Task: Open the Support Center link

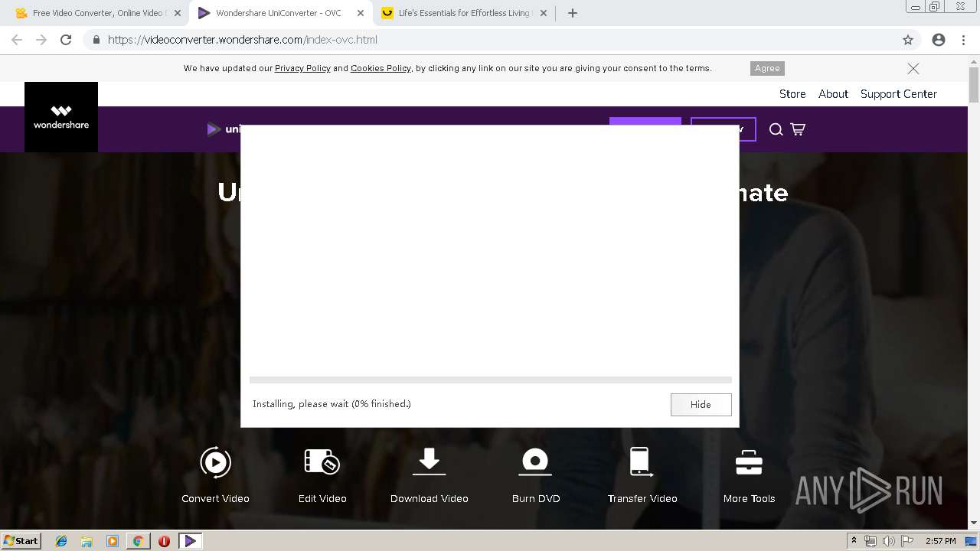Action: (899, 94)
